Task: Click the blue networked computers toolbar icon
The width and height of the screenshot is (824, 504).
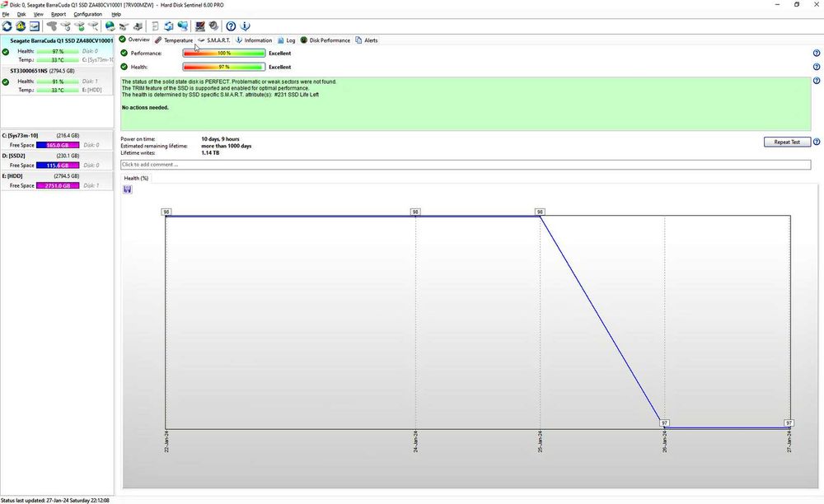Action: (182, 26)
